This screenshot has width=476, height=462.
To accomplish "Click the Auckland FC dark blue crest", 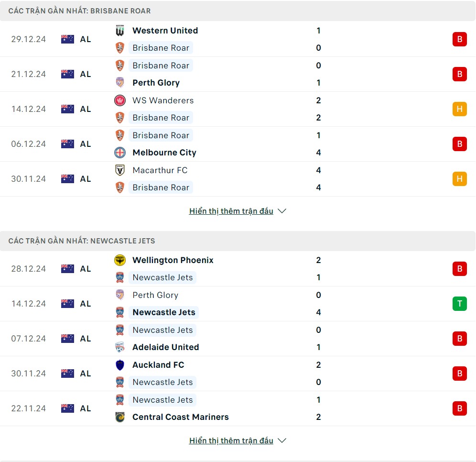I will (120, 365).
